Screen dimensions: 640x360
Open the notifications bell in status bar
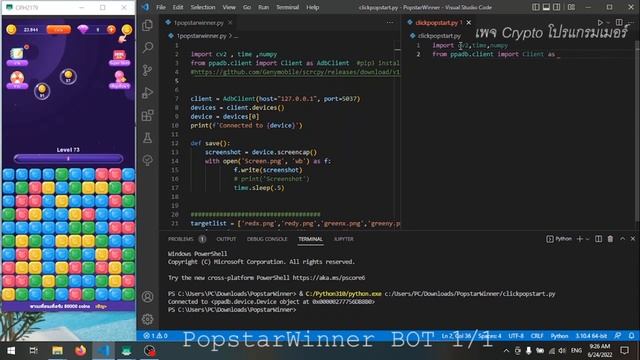point(631,336)
